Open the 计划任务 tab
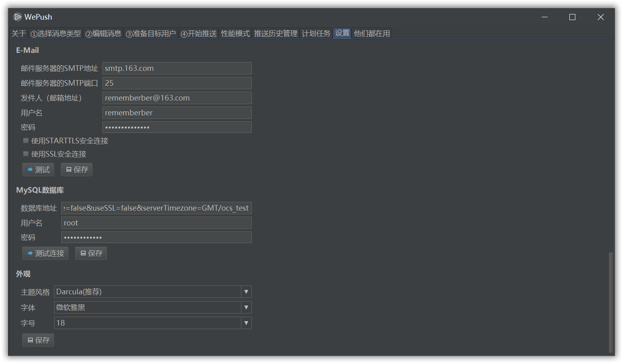Image resolution: width=623 pixels, height=364 pixels. click(x=316, y=34)
